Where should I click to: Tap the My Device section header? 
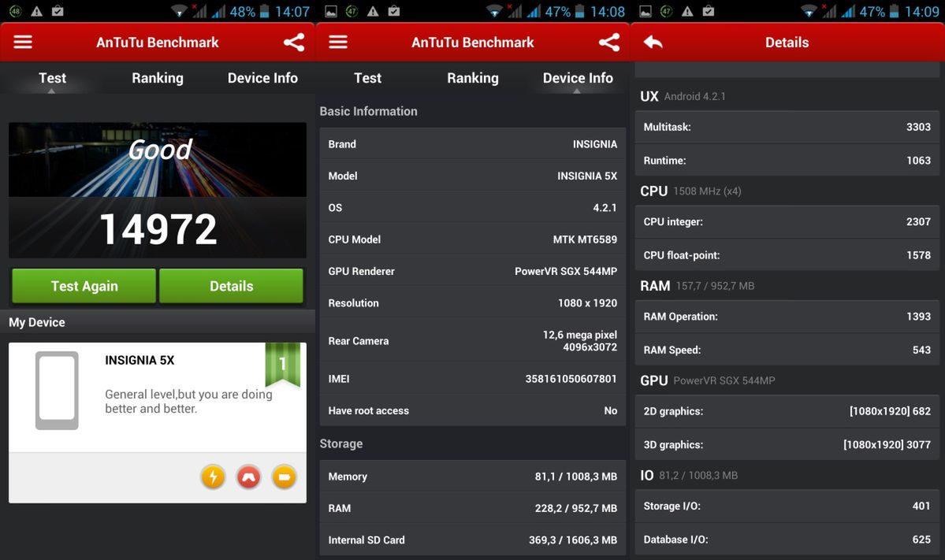click(x=158, y=322)
